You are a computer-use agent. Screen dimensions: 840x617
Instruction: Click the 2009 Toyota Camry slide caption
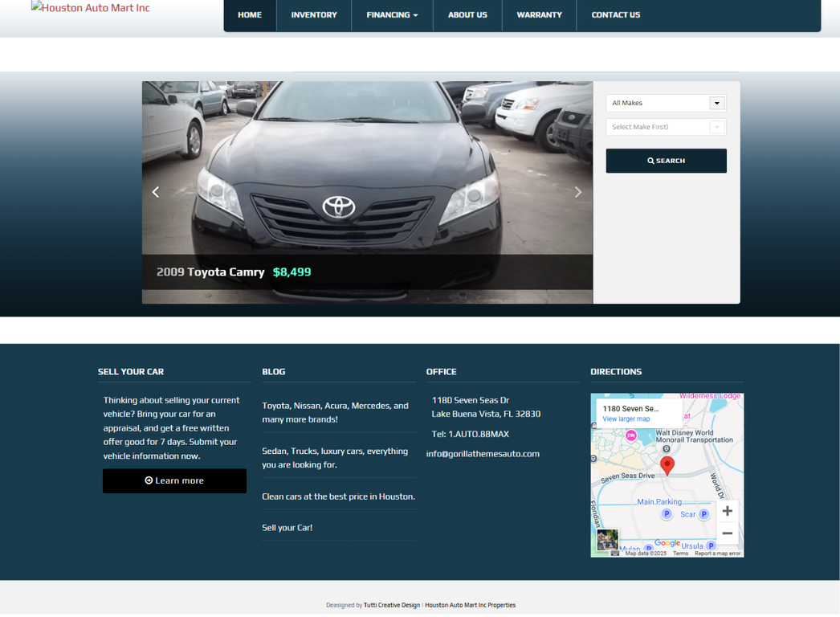pos(210,272)
